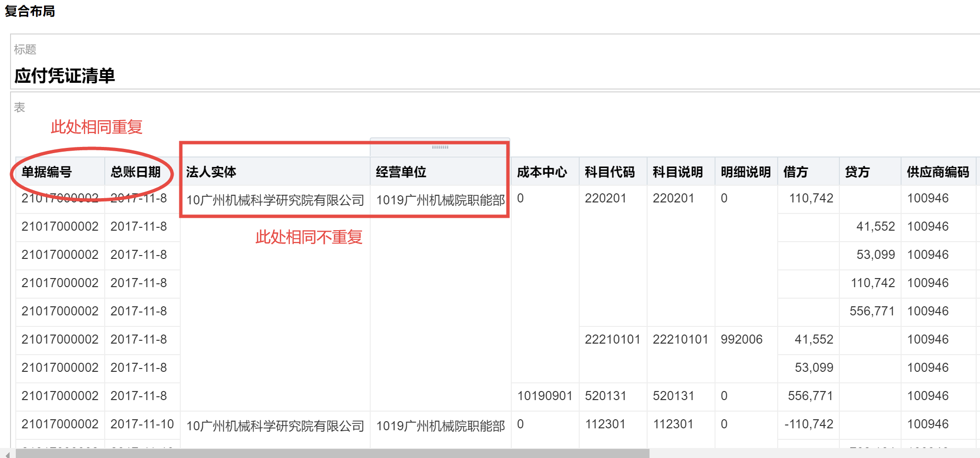This screenshot has width=980, height=458.
Task: Select the 2017-11-10 date cell
Action: (x=142, y=424)
